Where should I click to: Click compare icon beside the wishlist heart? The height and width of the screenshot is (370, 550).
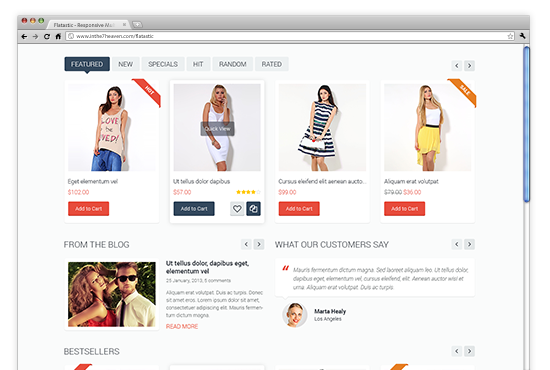[x=253, y=209]
